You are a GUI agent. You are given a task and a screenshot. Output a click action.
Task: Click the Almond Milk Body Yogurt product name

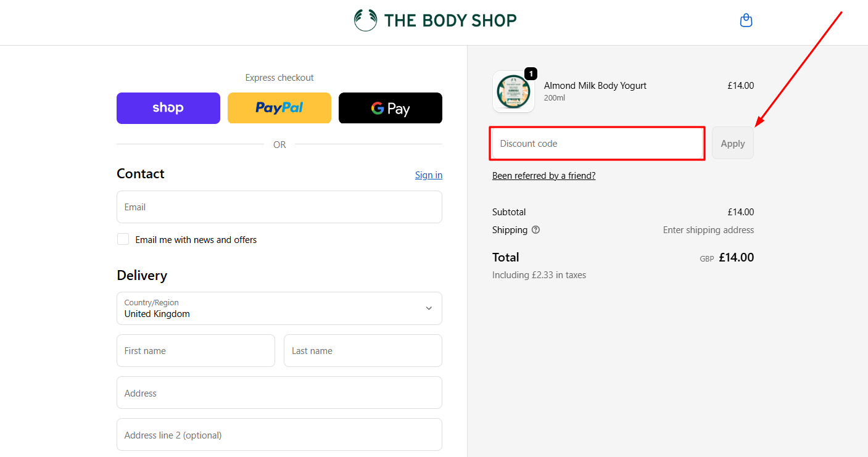pyautogui.click(x=595, y=86)
